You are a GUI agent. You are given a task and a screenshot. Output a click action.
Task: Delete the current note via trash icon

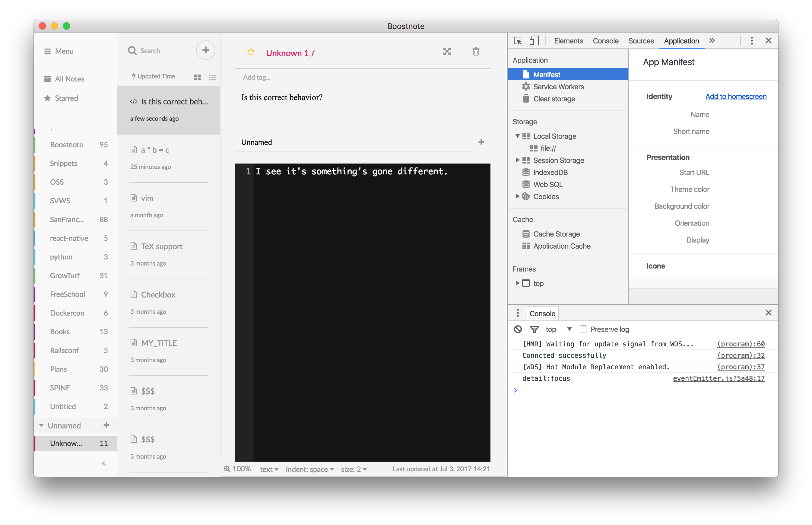pyautogui.click(x=476, y=52)
